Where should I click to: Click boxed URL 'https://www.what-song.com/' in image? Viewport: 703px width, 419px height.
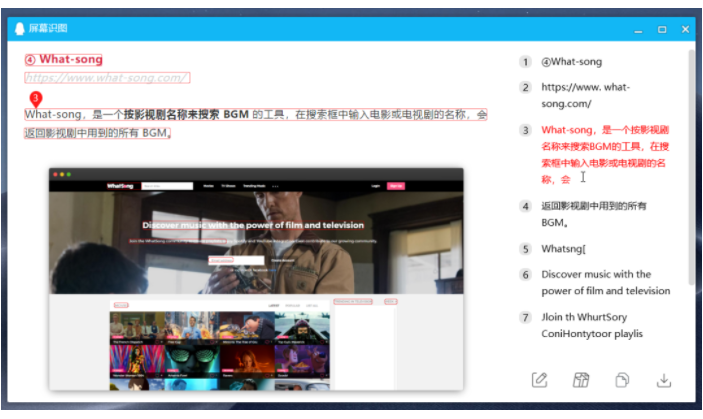pos(107,78)
